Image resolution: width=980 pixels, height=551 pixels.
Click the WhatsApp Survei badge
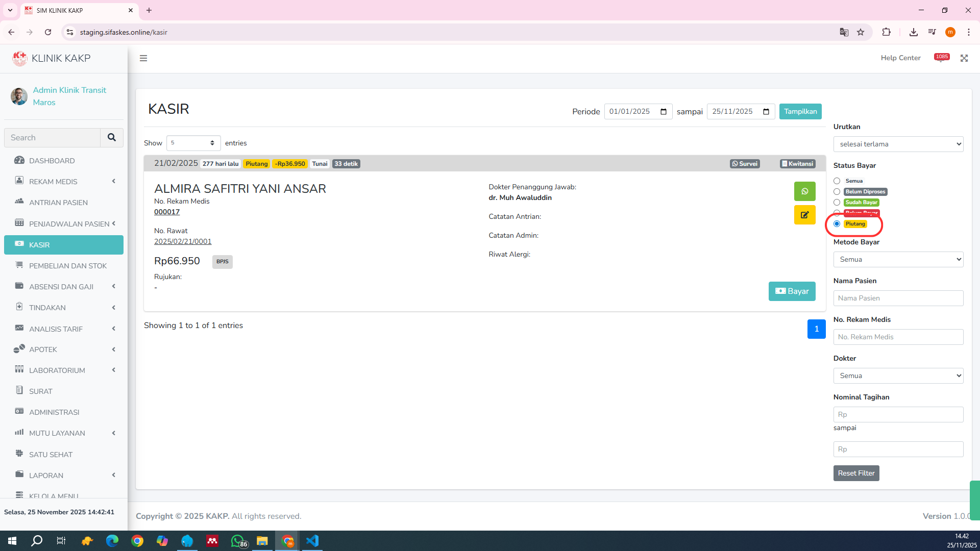[744, 164]
